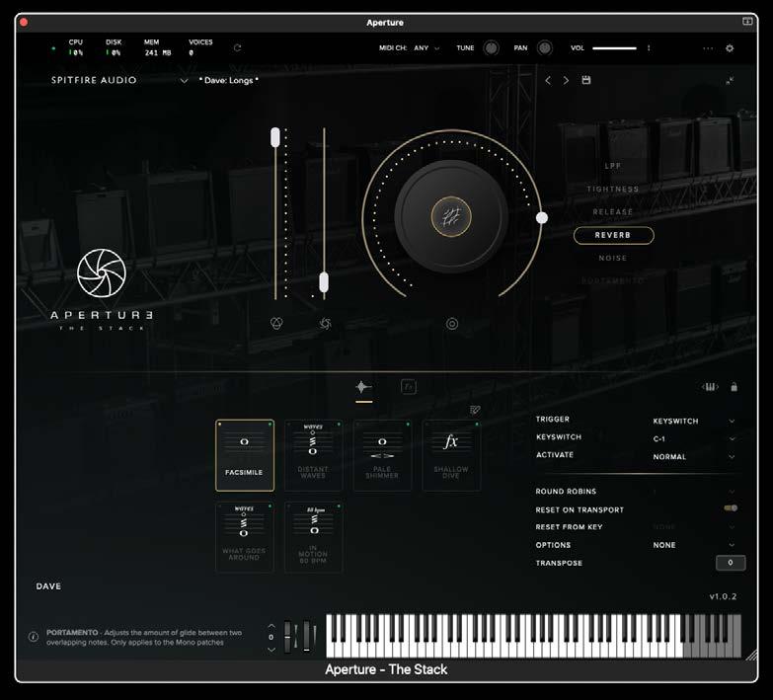Screen dimensions: 773x700
Task: Switch to the techniques waveform tab
Action: pyautogui.click(x=364, y=387)
